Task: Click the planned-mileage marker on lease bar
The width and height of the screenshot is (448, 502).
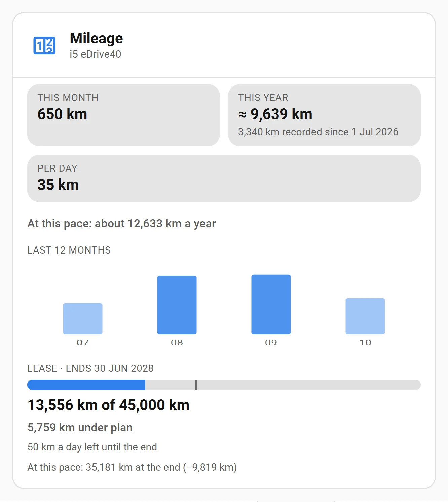Action: coord(196,385)
